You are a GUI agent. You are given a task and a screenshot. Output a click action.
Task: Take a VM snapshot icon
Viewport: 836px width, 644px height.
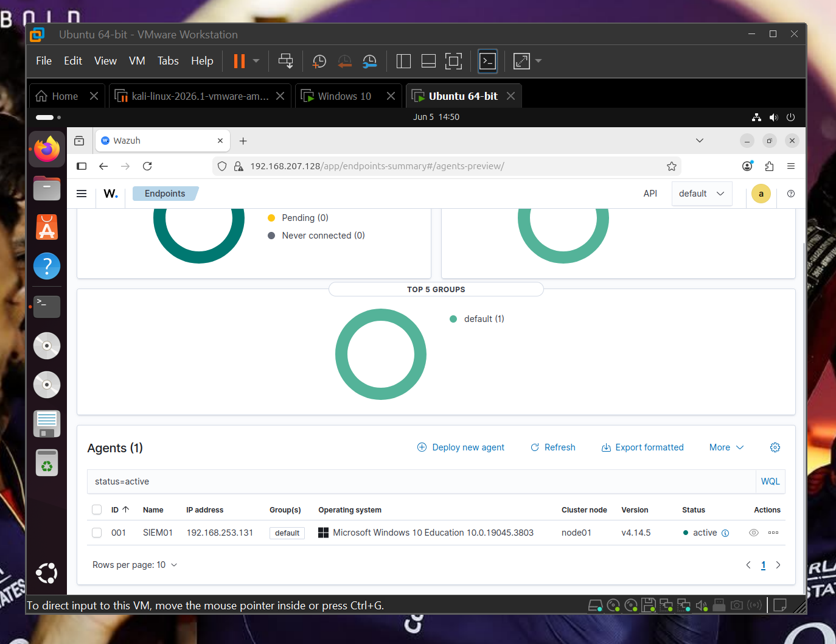click(x=319, y=61)
